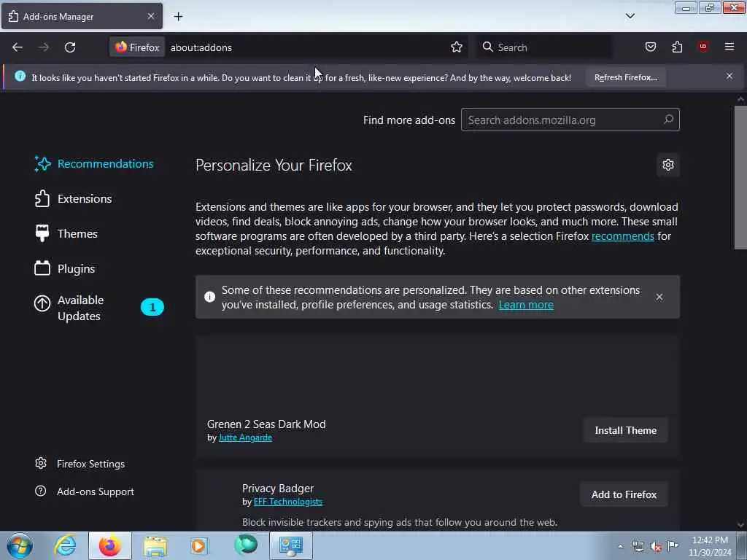Image resolution: width=747 pixels, height=560 pixels.
Task: Open a new tab with plus icon
Action: [178, 17]
